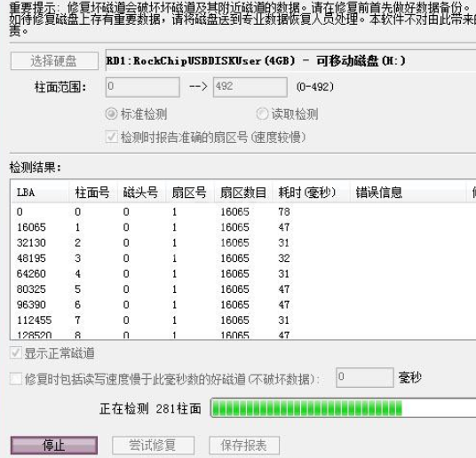Sort by the 错误信息 column header
The image size is (476, 458).
click(408, 193)
